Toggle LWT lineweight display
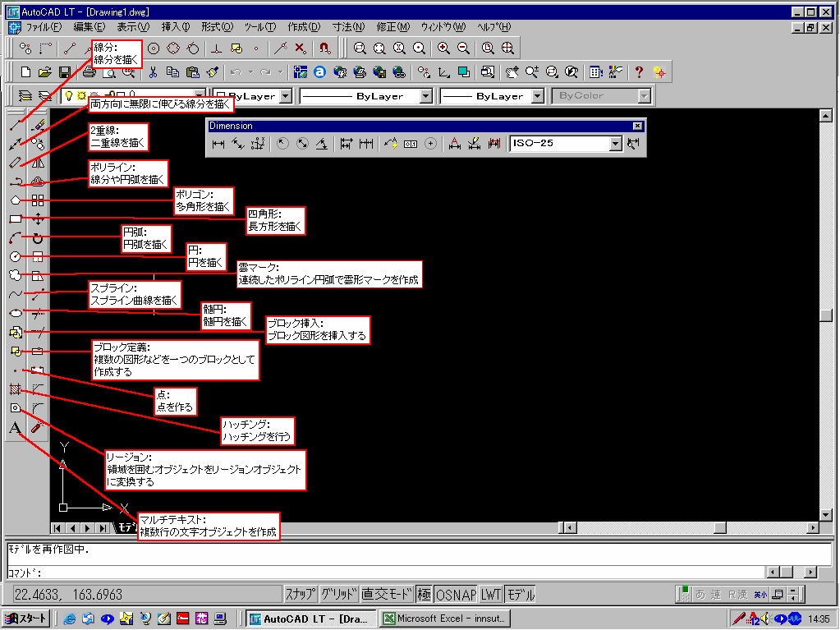 click(x=491, y=594)
